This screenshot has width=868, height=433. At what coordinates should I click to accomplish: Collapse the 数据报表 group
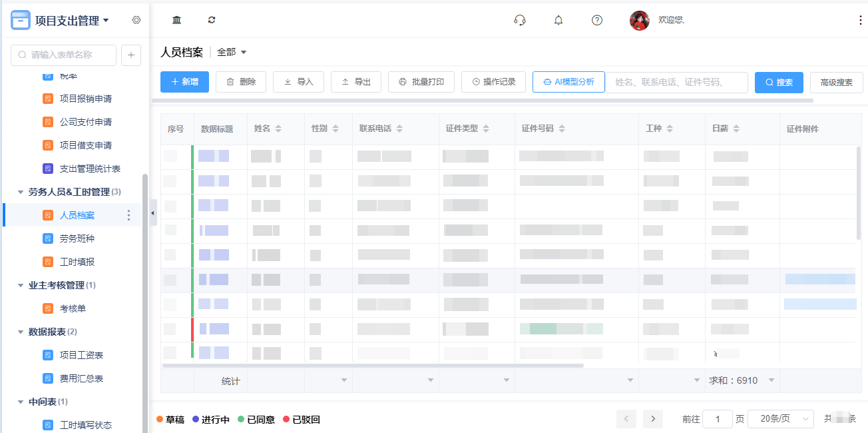(20, 332)
